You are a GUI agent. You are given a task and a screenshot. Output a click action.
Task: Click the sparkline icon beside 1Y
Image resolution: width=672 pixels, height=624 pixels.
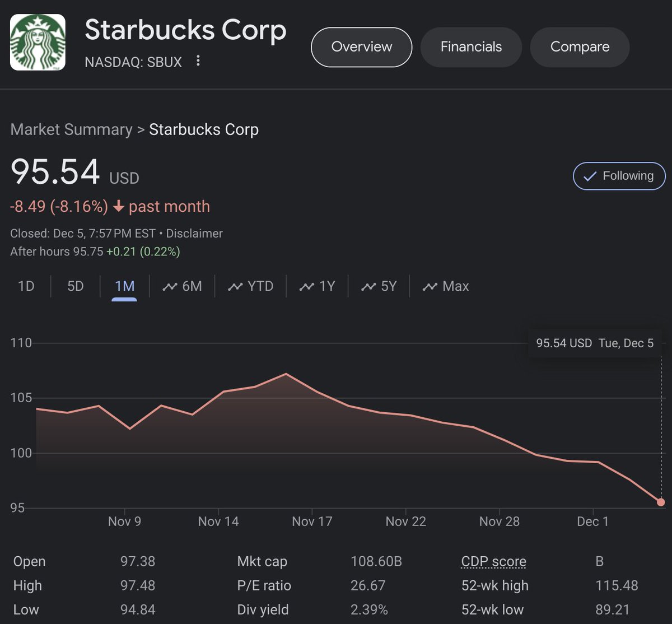(306, 286)
